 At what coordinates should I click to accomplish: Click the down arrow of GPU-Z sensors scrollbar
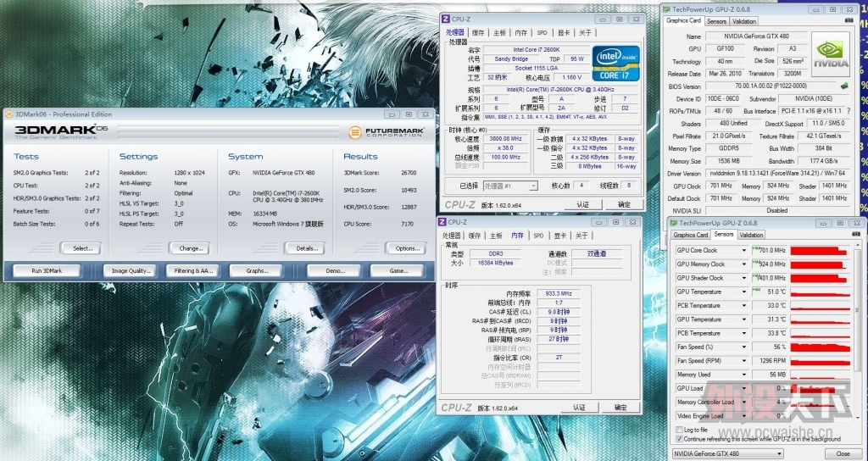858,418
